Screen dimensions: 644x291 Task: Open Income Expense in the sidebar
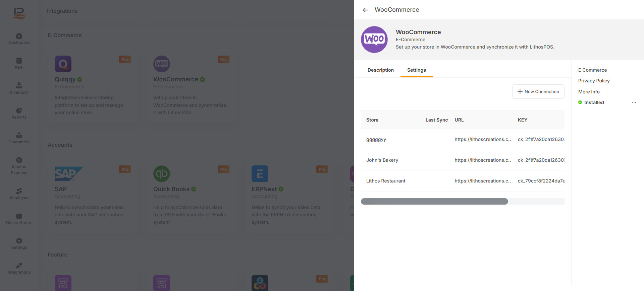tap(19, 166)
